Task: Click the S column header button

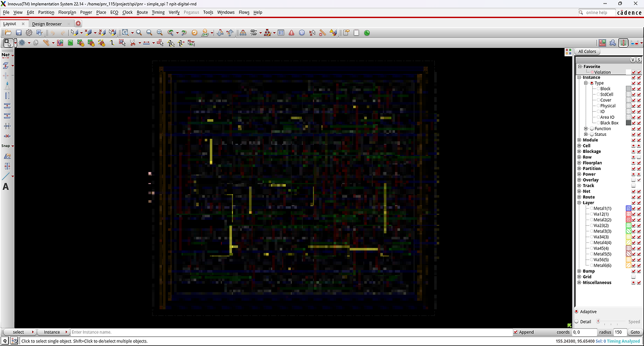Action: (639, 60)
